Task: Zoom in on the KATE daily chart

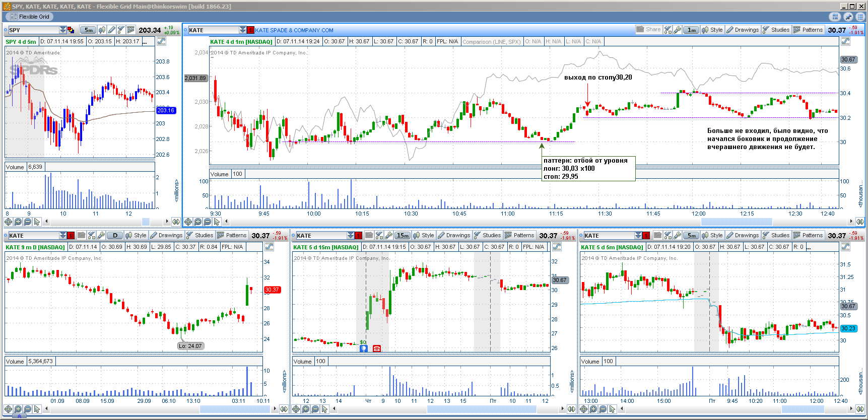Action: click(18, 409)
